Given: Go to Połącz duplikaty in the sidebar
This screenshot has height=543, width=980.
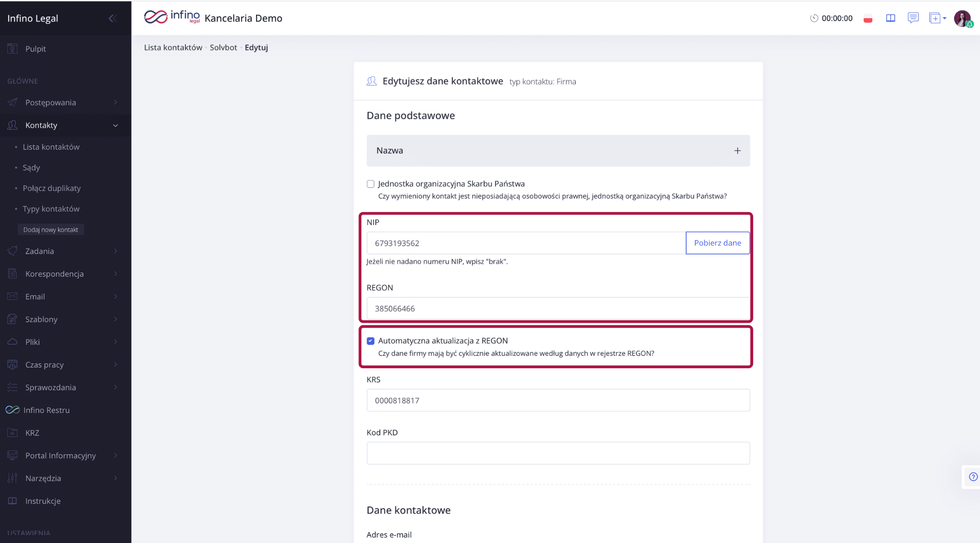Looking at the screenshot, I should 52,188.
